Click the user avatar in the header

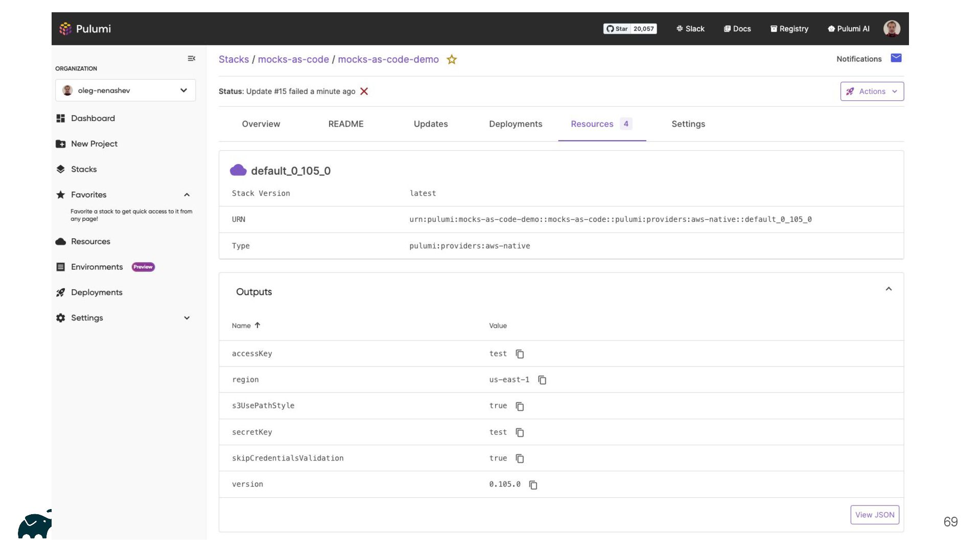click(892, 29)
